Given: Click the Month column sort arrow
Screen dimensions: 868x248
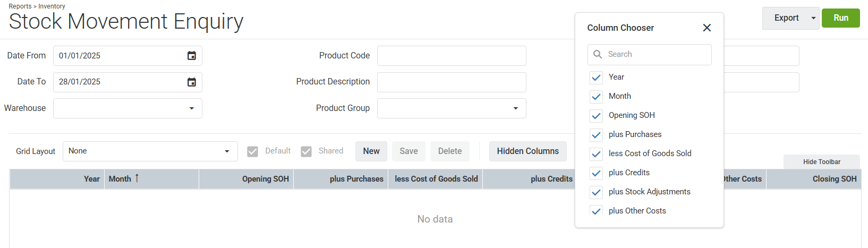Looking at the screenshot, I should coord(137,178).
